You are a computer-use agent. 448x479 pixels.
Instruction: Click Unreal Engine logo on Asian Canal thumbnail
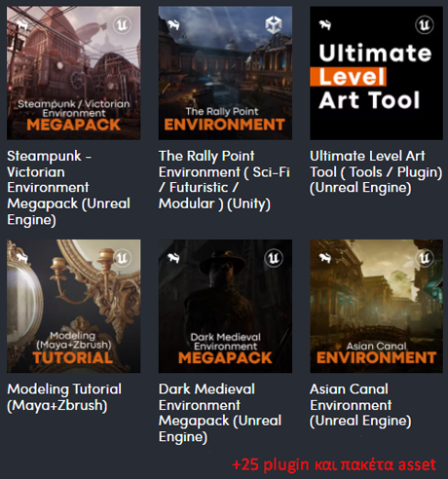[x=425, y=258]
